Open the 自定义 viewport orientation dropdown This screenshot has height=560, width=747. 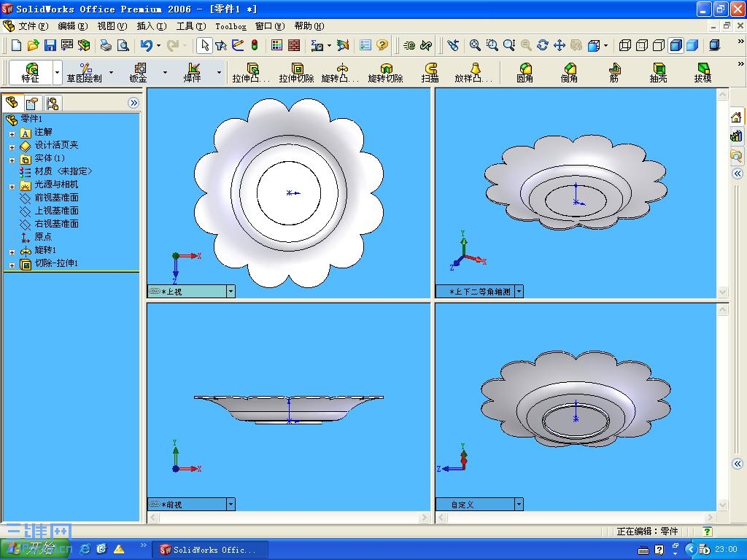(519, 504)
